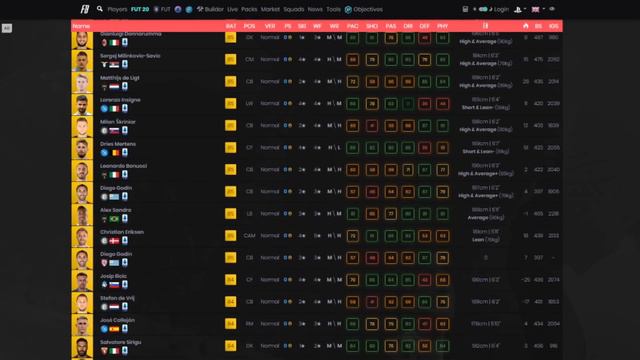Click Leonardo Bonucci's Italy flag
This screenshot has width=640, height=360.
115,175
